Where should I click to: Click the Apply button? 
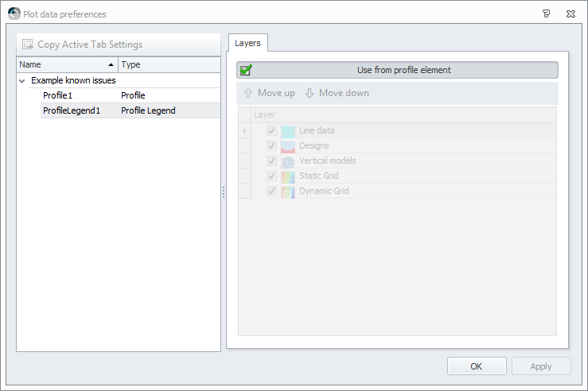point(541,366)
